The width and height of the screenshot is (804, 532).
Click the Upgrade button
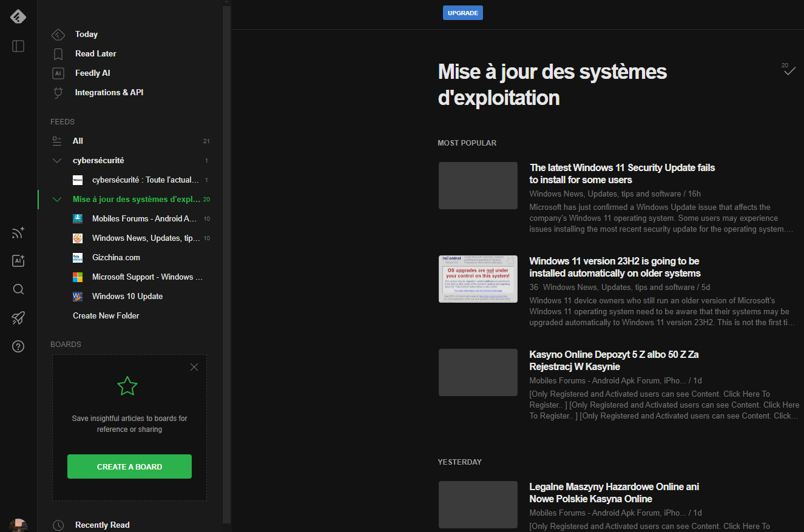pyautogui.click(x=462, y=13)
